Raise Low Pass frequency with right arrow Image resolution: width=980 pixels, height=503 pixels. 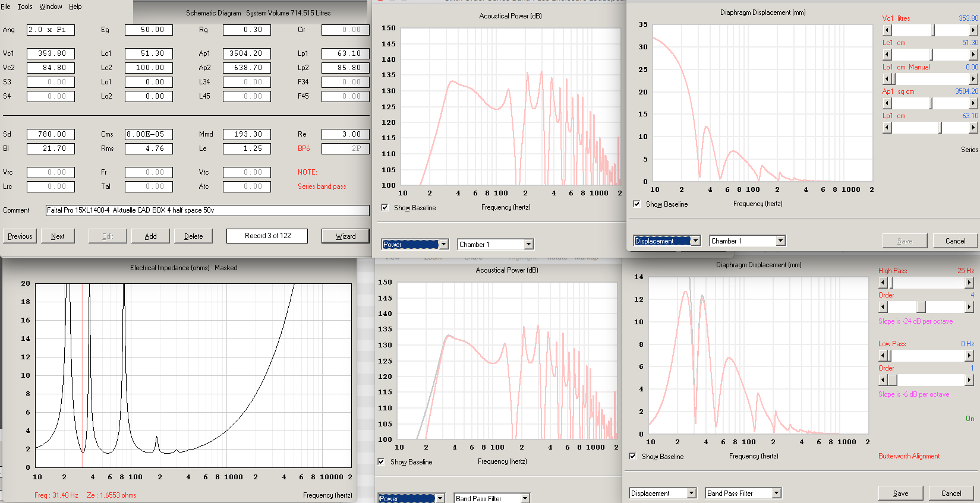click(x=969, y=356)
